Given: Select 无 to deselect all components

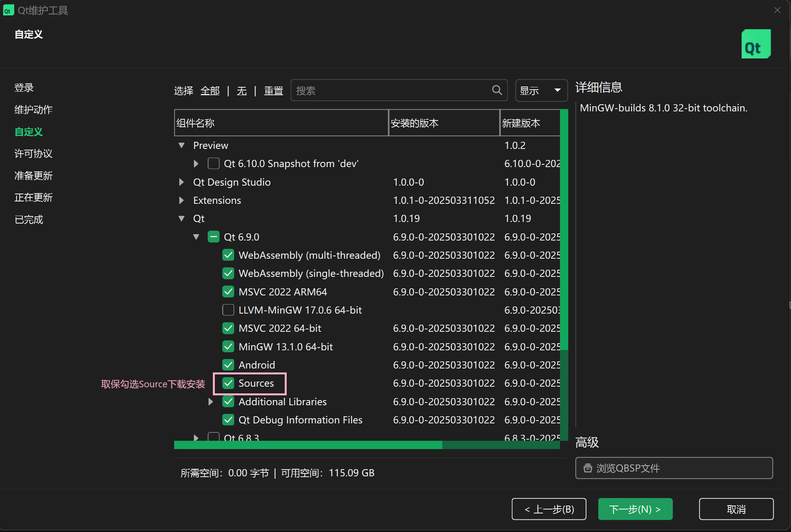Looking at the screenshot, I should coord(242,90).
